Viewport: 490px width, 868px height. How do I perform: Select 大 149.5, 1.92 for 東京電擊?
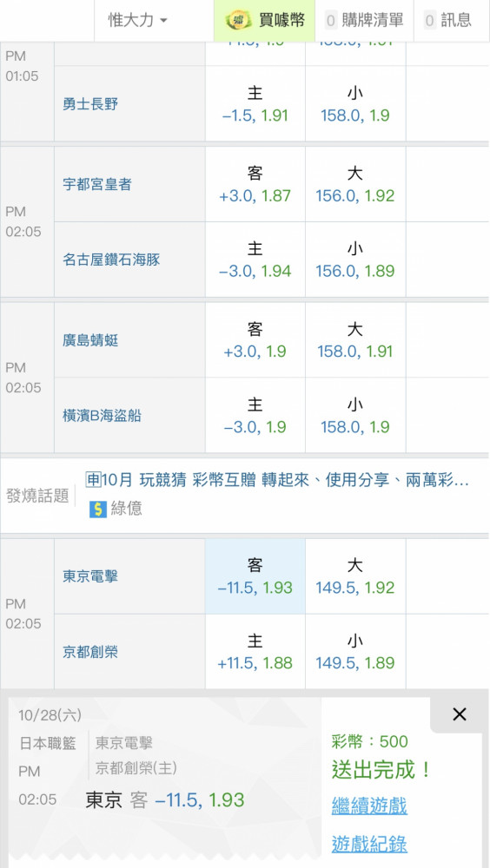pos(355,576)
